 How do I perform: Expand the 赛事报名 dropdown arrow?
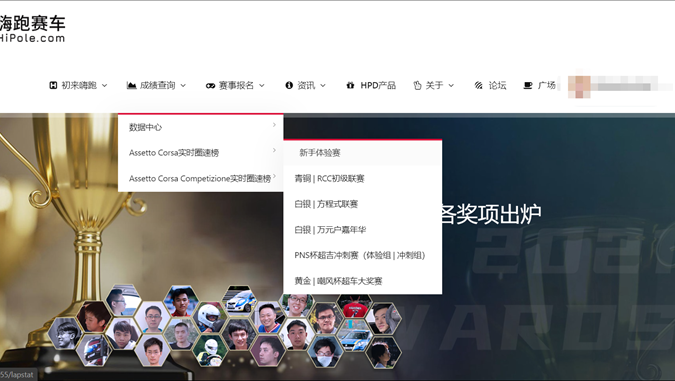(x=262, y=86)
